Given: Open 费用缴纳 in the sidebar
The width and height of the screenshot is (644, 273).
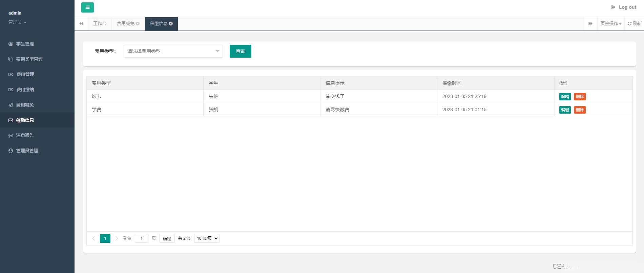Looking at the screenshot, I should tap(37, 90).
